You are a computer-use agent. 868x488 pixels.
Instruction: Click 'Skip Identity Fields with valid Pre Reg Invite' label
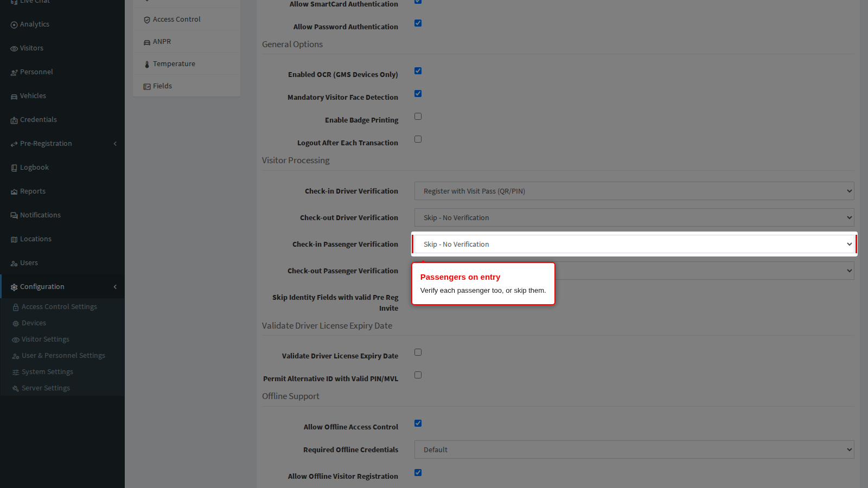[x=335, y=303]
